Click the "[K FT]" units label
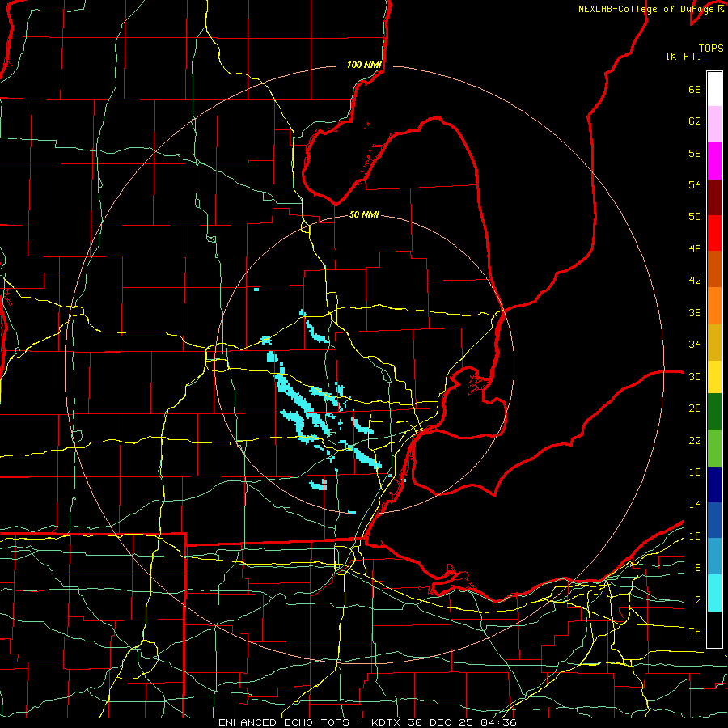This screenshot has width=728, height=728. coord(684,56)
